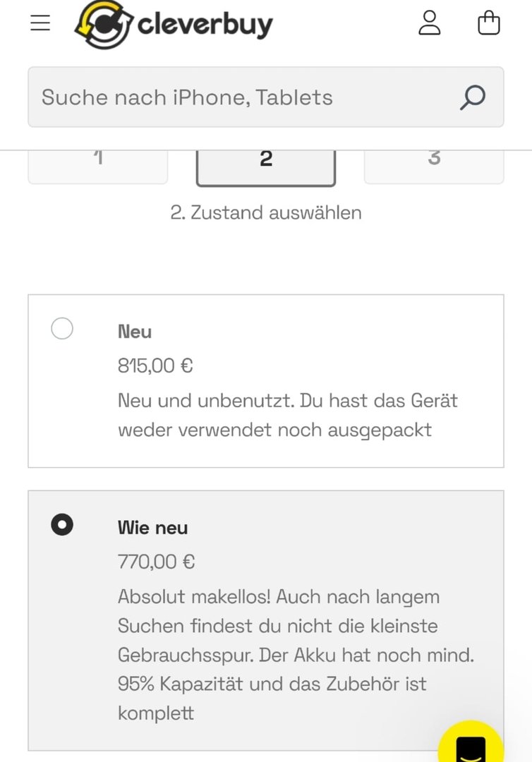This screenshot has height=762, width=532.
Task: Click the 'Wie neu' condition title
Action: coord(153,528)
